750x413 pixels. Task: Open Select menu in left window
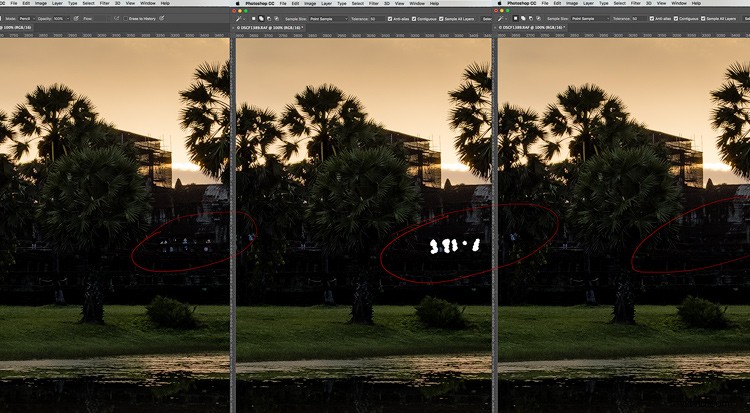coord(88,3)
